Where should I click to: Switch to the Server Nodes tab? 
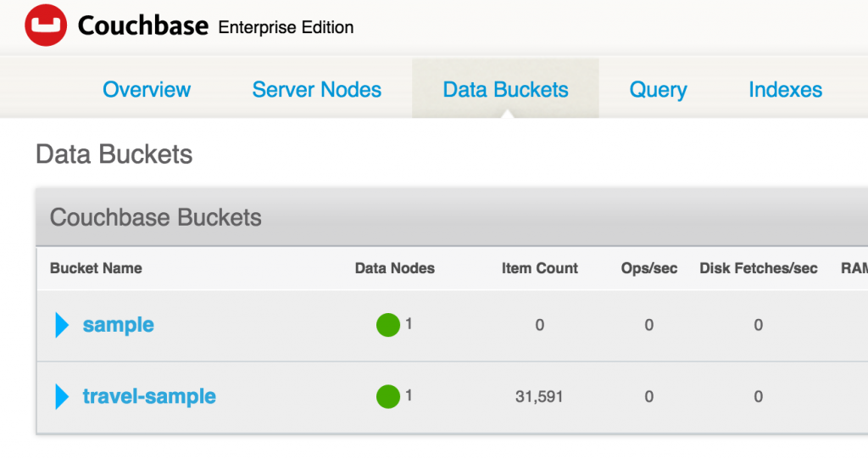coord(317,89)
